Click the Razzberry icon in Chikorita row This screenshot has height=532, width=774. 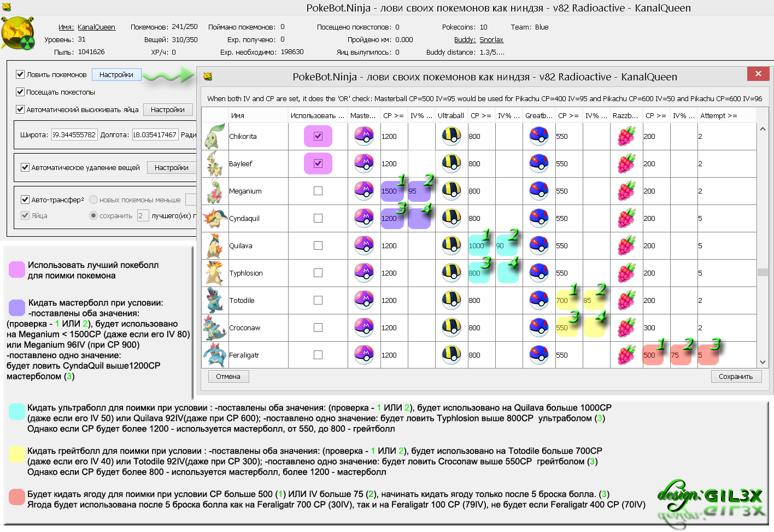(x=626, y=136)
